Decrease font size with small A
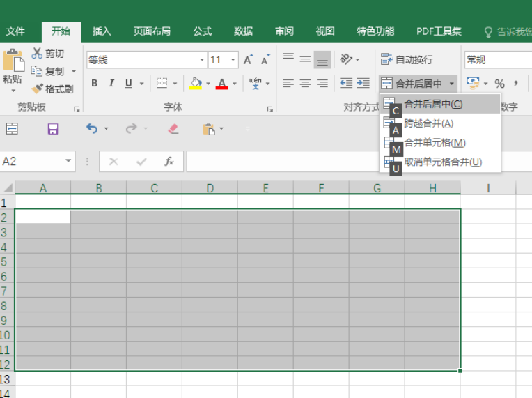Screen dimensions: 532x398 [x=266, y=60]
